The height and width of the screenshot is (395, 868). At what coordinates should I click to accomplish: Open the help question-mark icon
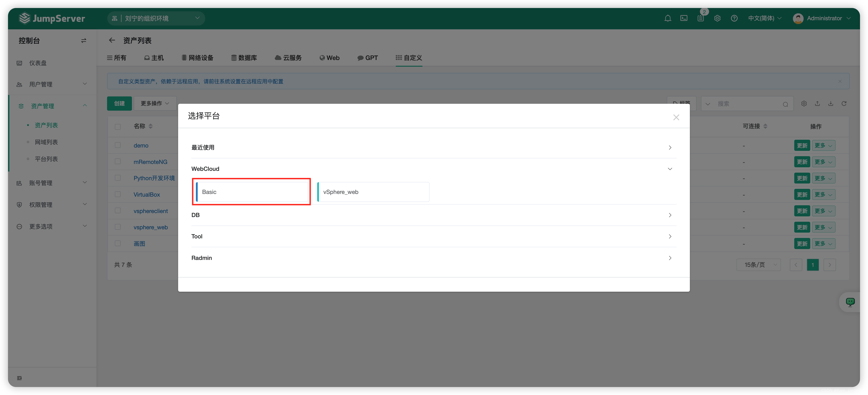click(x=734, y=18)
